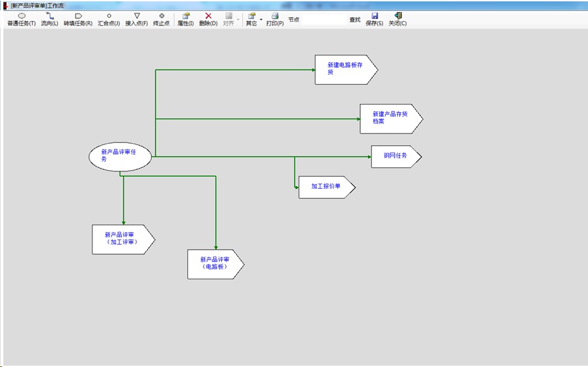The height and width of the screenshot is (367, 588).
Task: Open 属性(I) properties
Action: pyautogui.click(x=185, y=19)
